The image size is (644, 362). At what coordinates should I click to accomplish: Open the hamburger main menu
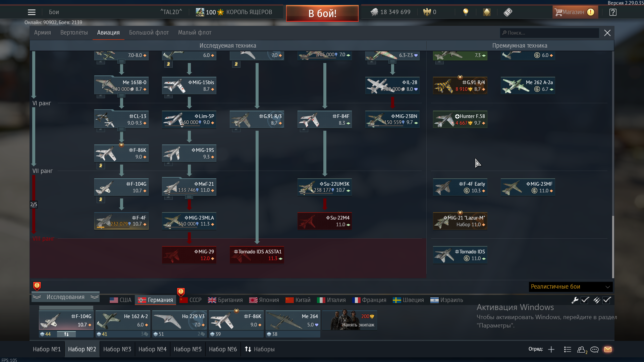click(x=32, y=12)
